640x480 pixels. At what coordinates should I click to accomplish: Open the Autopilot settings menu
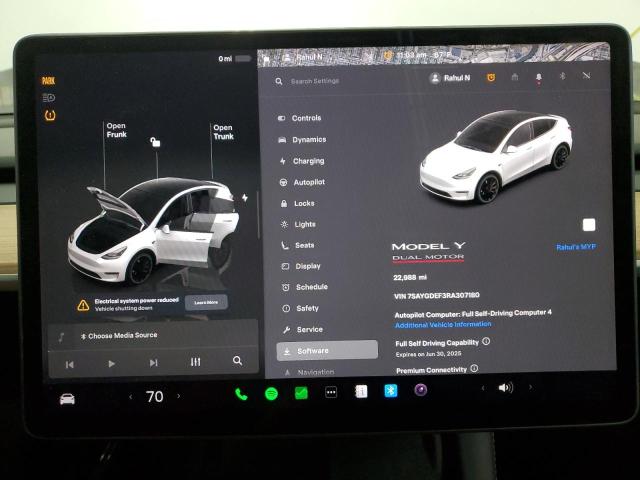click(302, 182)
